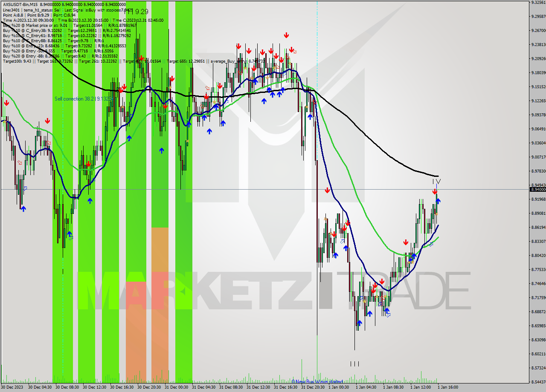This screenshot has width=546, height=392.
Task: Select the 'I V' wave label near last candle
Action: 436,181
